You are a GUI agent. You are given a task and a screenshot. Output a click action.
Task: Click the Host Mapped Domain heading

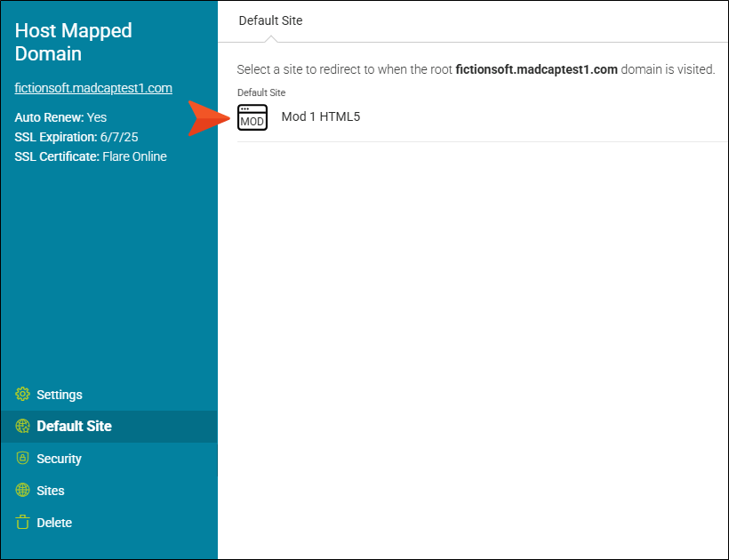point(74,42)
